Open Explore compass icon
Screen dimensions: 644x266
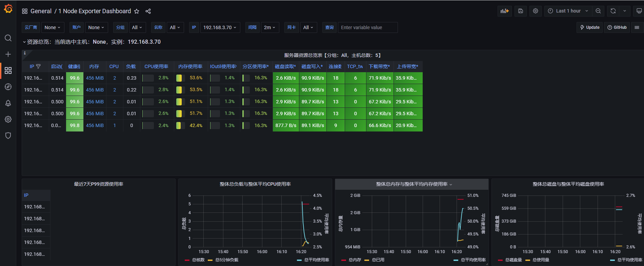pyautogui.click(x=8, y=87)
